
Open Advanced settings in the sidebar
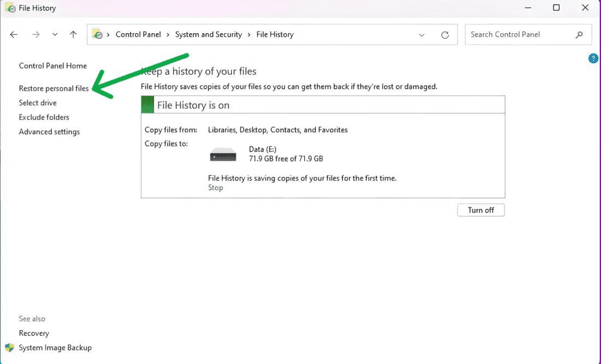(x=49, y=131)
